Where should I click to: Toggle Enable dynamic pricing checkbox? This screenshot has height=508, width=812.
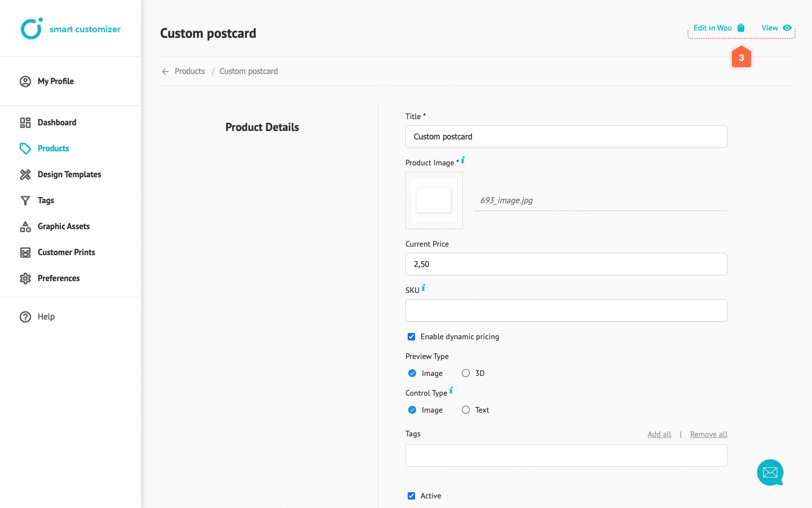coord(412,337)
